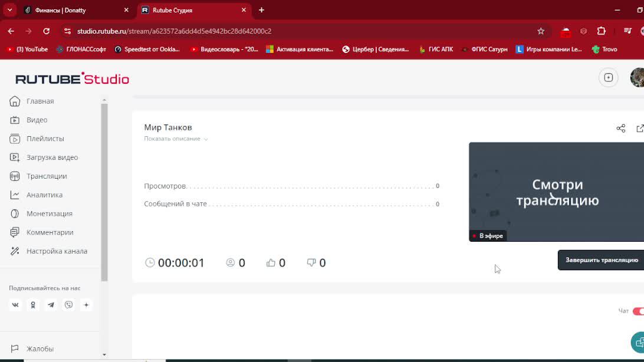Open the Цербер bookmark
Viewport: 644px width, 362px height.
click(x=376, y=50)
